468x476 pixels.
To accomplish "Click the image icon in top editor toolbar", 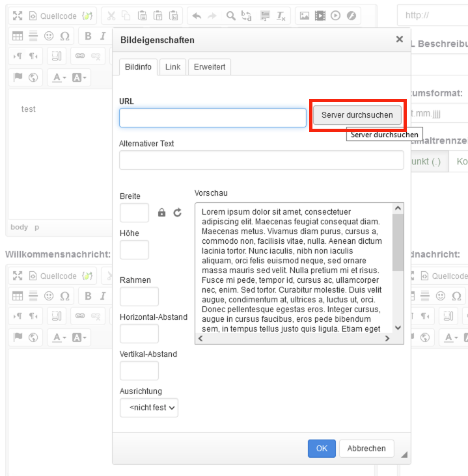I will tap(305, 16).
